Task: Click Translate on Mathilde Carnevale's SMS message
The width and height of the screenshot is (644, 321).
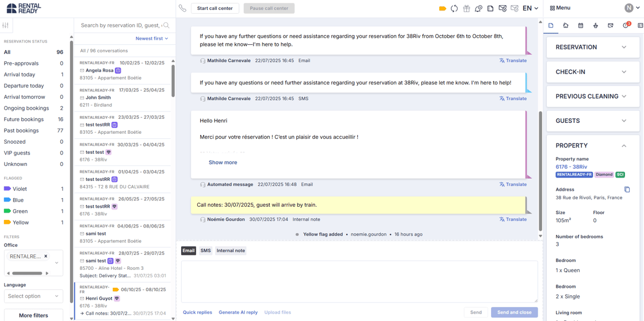Action: click(x=512, y=98)
